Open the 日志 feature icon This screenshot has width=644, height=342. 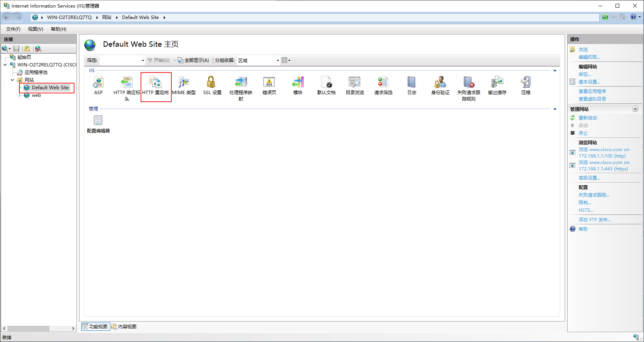click(411, 82)
